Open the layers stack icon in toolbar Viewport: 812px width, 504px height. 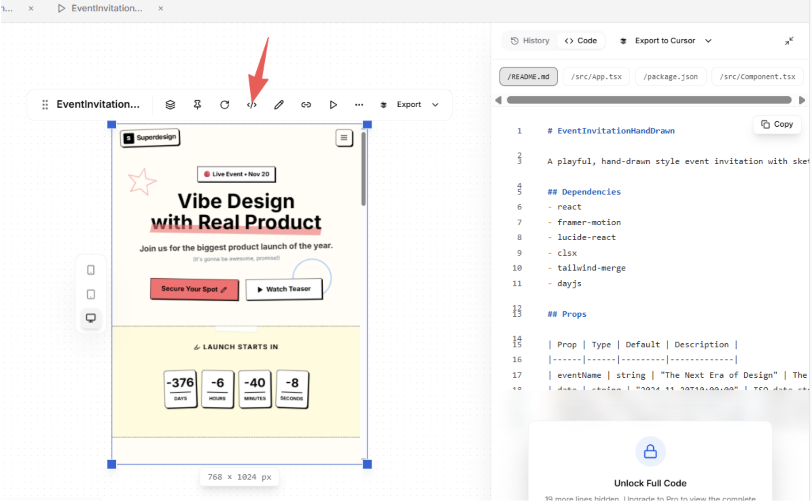coord(170,105)
